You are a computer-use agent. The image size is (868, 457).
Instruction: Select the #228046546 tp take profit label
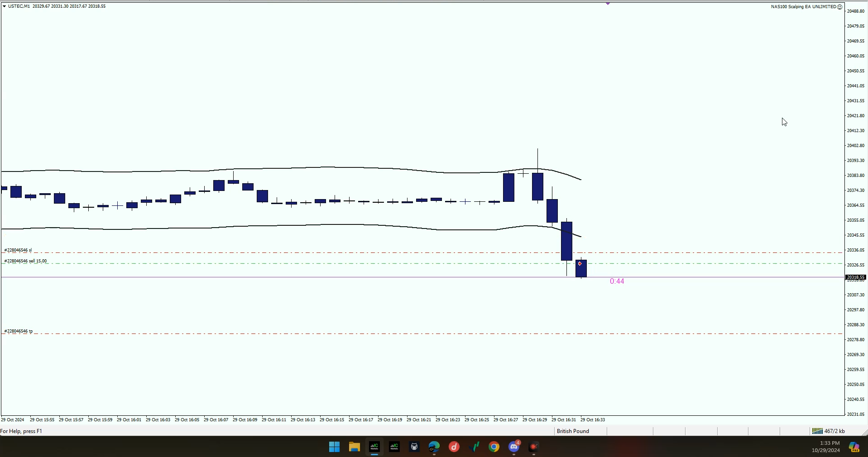point(19,331)
